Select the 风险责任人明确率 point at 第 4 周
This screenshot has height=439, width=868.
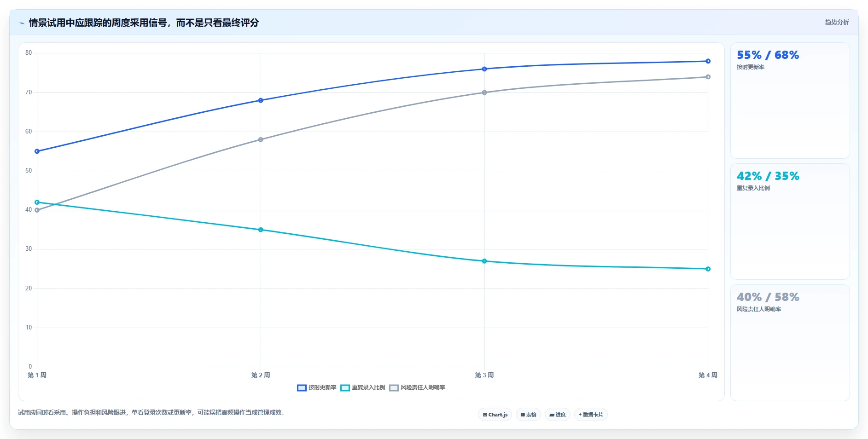pos(708,77)
